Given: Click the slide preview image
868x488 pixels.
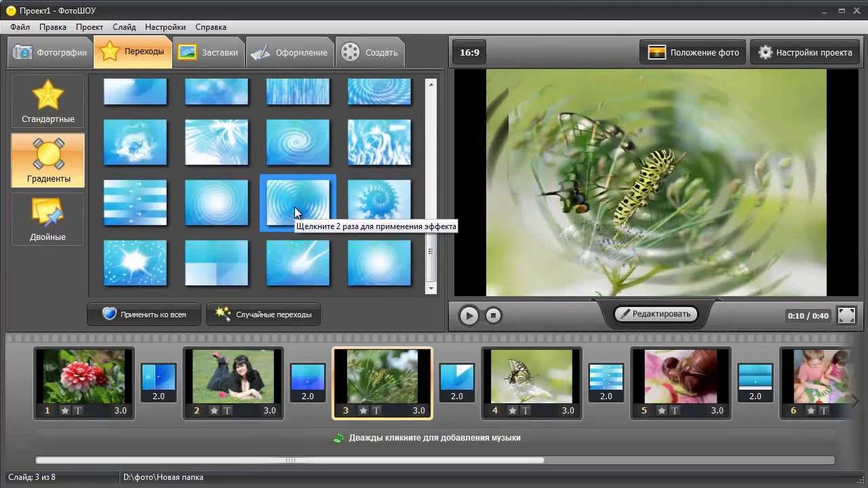Looking at the screenshot, I should pyautogui.click(x=656, y=182).
